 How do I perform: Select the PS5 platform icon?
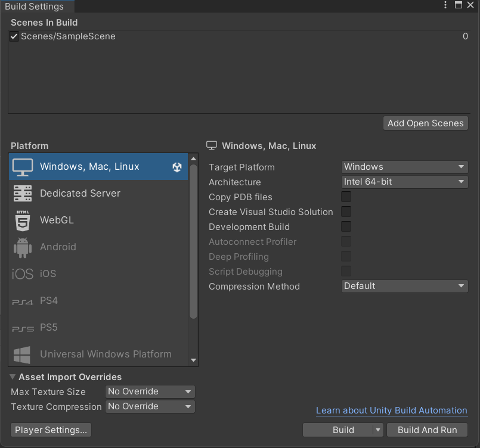coord(21,327)
